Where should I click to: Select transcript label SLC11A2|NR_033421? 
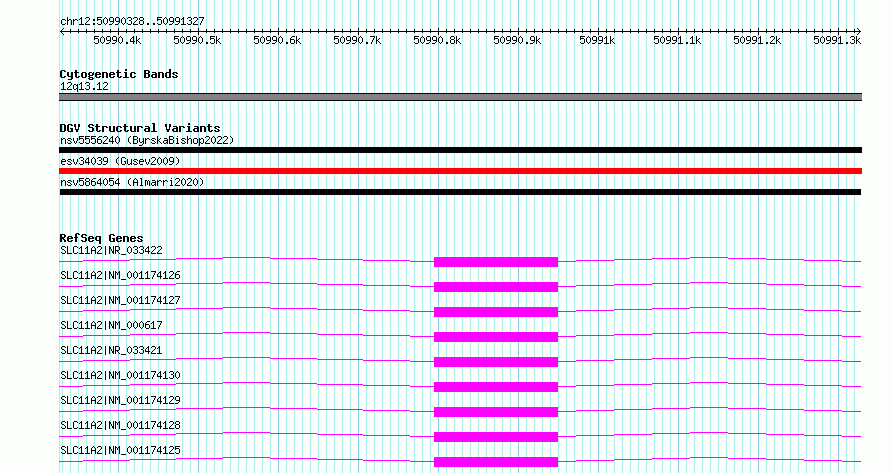click(x=111, y=350)
